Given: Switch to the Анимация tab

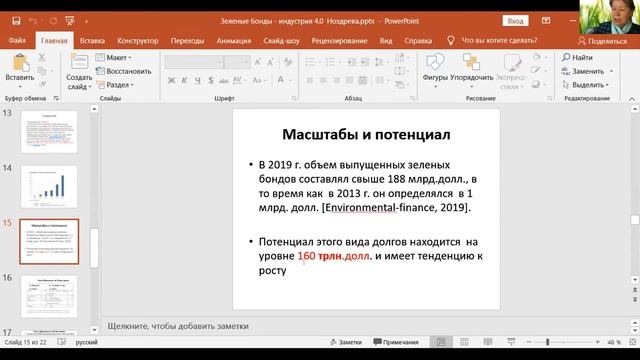Looking at the screenshot, I should (x=234, y=41).
